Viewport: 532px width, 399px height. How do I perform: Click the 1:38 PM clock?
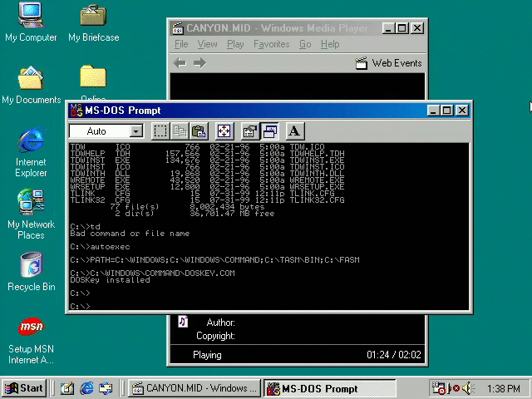pyautogui.click(x=504, y=388)
